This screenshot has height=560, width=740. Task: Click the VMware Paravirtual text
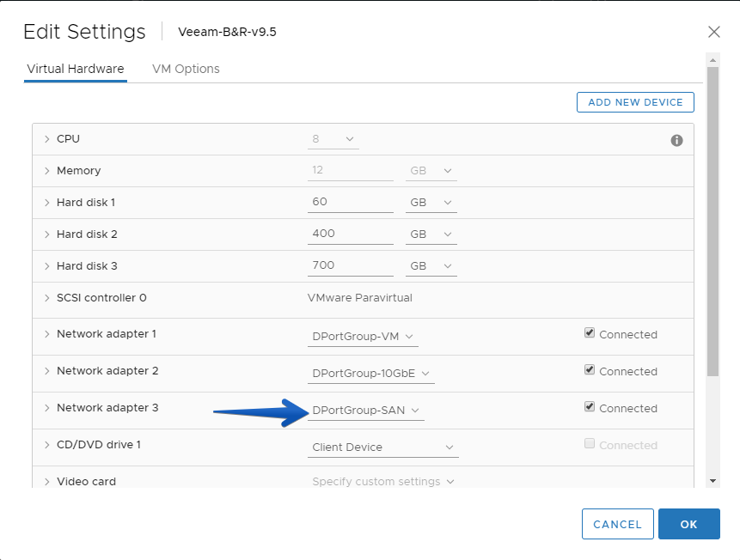[x=359, y=298]
